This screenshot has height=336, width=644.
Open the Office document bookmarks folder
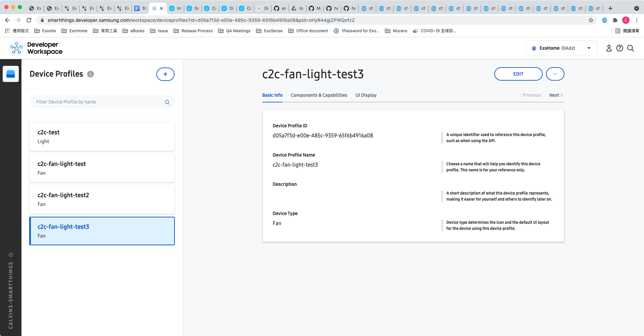click(x=308, y=31)
